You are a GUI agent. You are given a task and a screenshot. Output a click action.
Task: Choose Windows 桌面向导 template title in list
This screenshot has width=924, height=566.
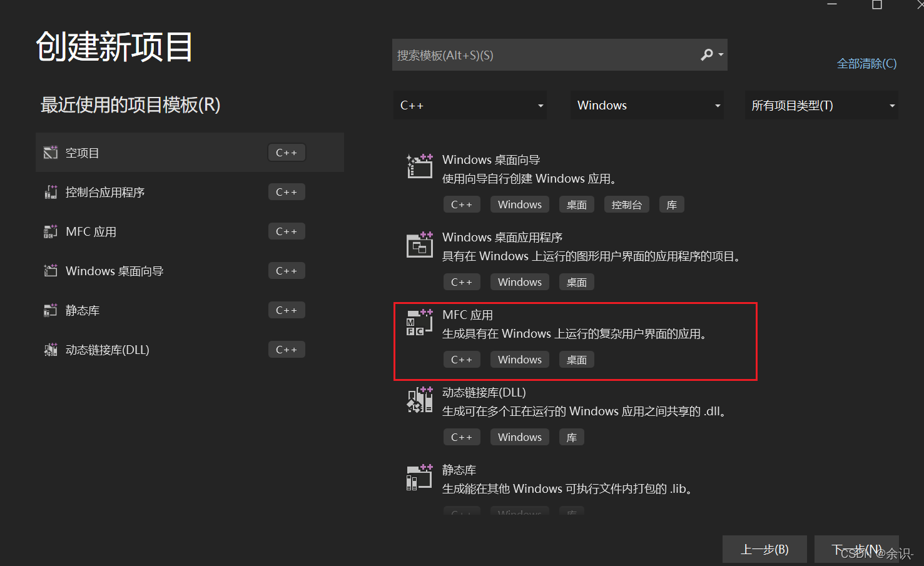[x=491, y=159]
